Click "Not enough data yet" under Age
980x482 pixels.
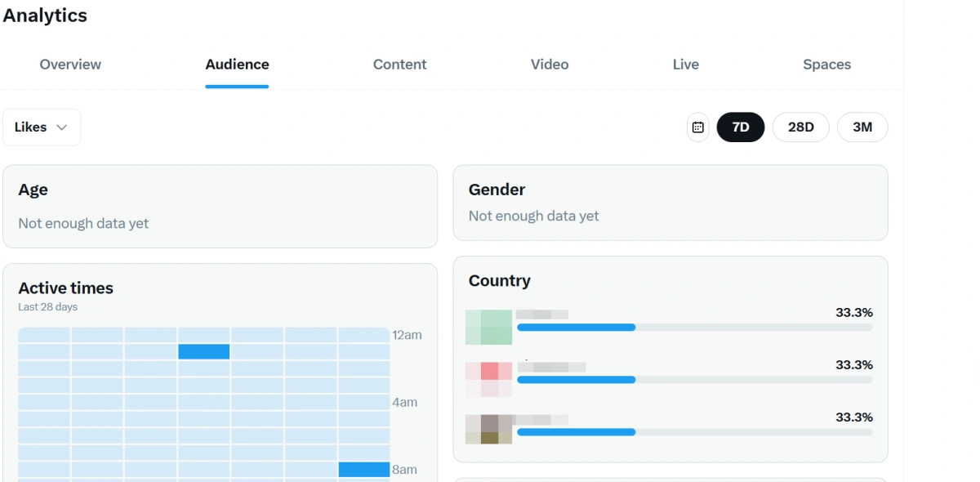83,223
